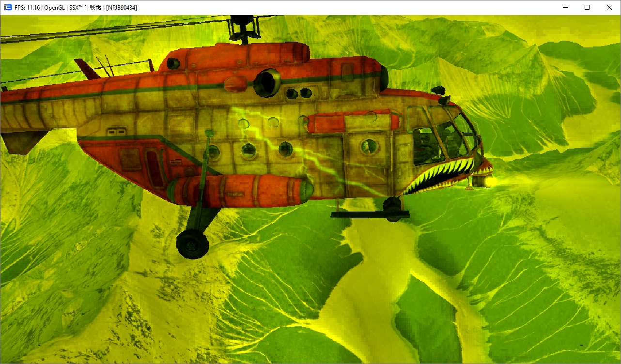Close the SSX emulator window
Viewport: 621px width, 364px height.
pyautogui.click(x=609, y=7)
